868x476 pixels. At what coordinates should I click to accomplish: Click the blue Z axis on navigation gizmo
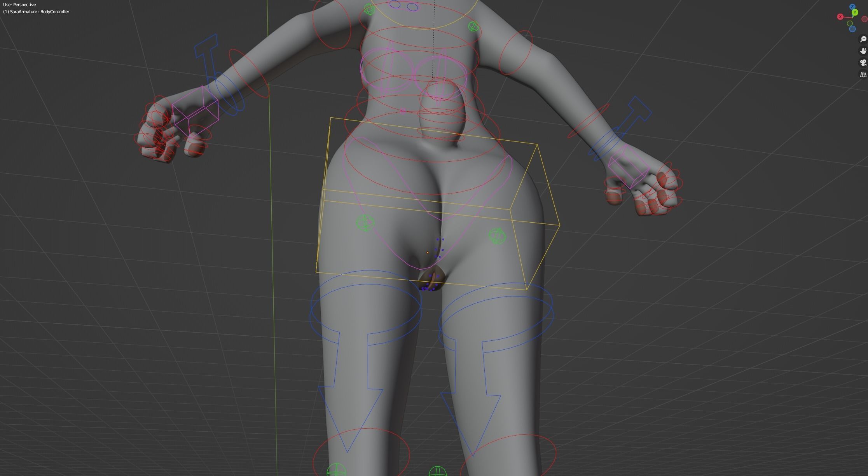pos(852,7)
